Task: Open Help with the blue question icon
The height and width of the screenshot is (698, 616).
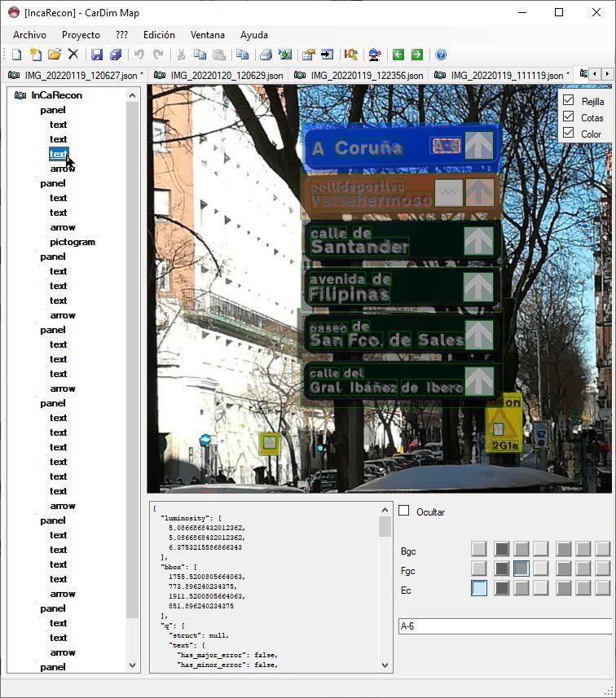Action: click(x=441, y=55)
